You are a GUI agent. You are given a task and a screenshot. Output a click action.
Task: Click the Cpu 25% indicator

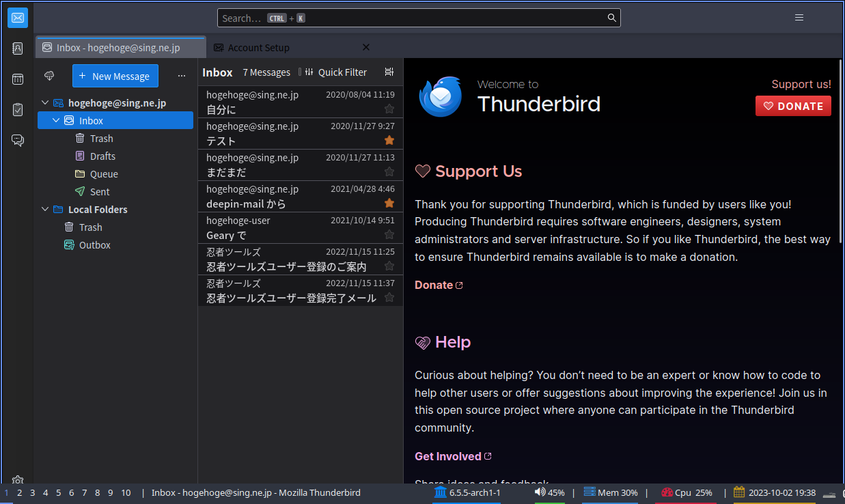point(687,492)
